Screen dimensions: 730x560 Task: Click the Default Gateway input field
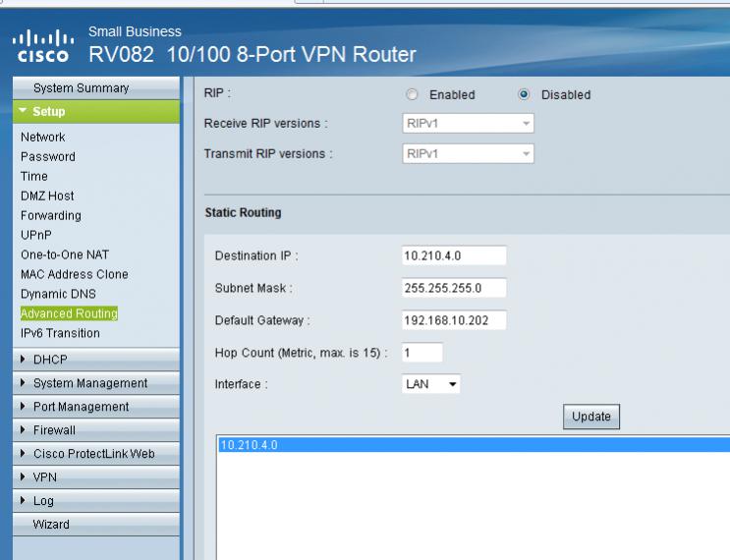[454, 320]
